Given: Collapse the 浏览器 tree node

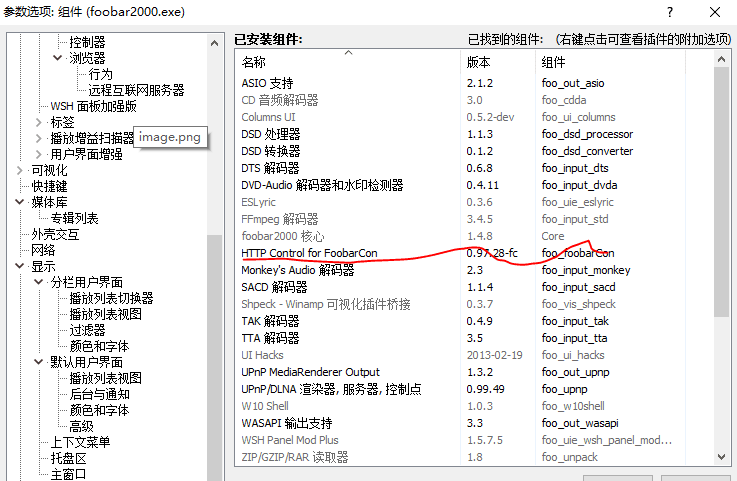Looking at the screenshot, I should click(x=57, y=58).
